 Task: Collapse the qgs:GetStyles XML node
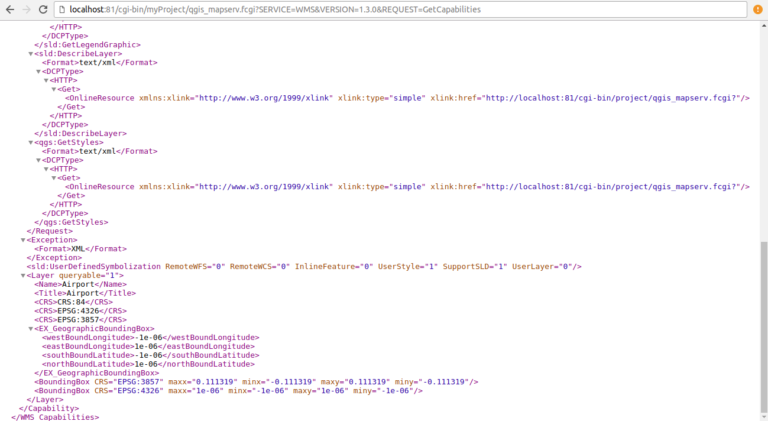click(x=31, y=142)
